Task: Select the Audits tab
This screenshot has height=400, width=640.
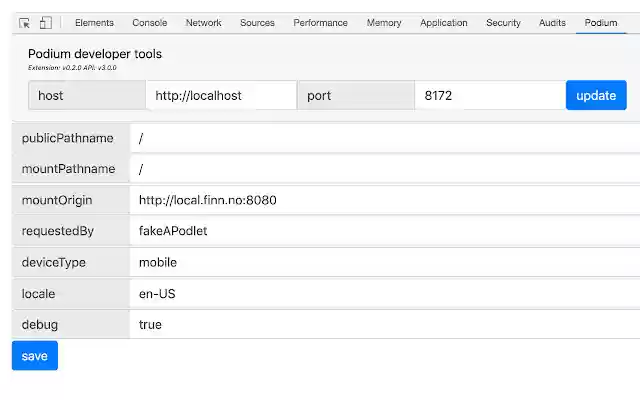Action: pos(552,23)
